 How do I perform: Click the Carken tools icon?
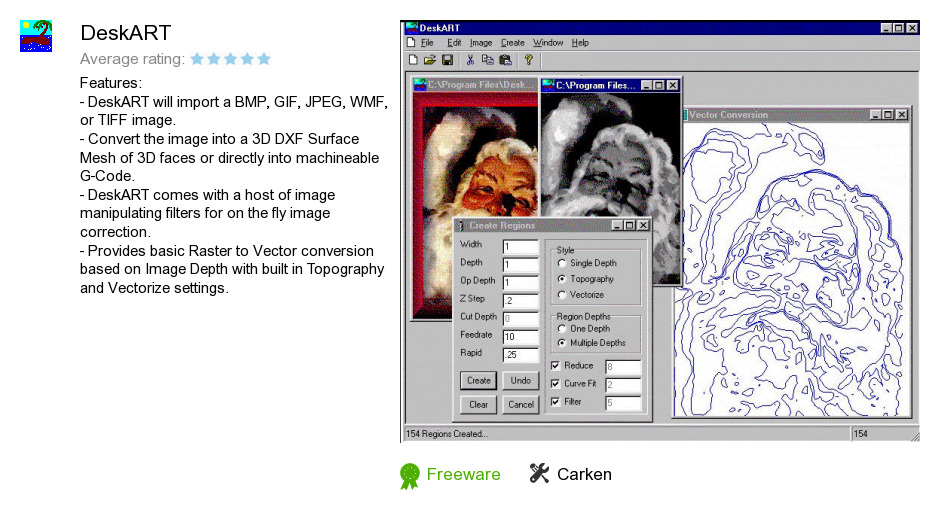coord(539,474)
